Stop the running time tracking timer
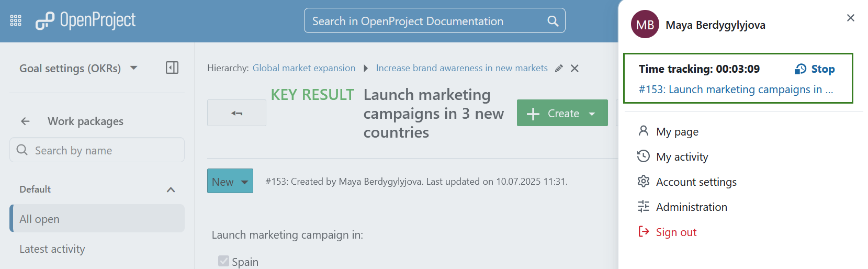 [815, 69]
